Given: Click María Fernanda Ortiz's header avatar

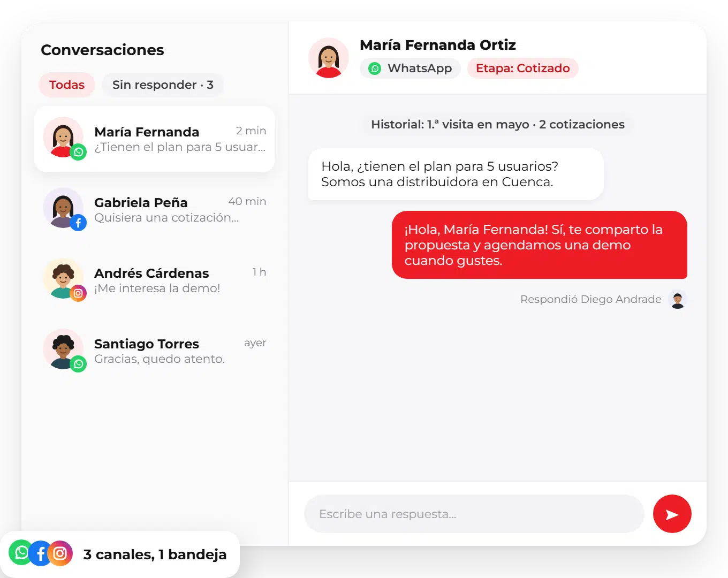Looking at the screenshot, I should (329, 58).
